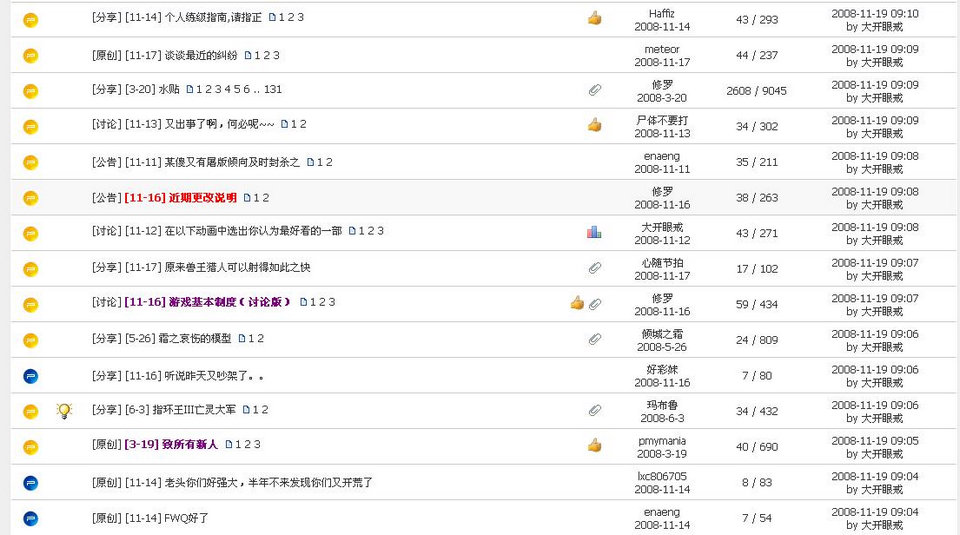View author Haffiz's profile
This screenshot has height=535, width=960.
pyautogui.click(x=662, y=13)
